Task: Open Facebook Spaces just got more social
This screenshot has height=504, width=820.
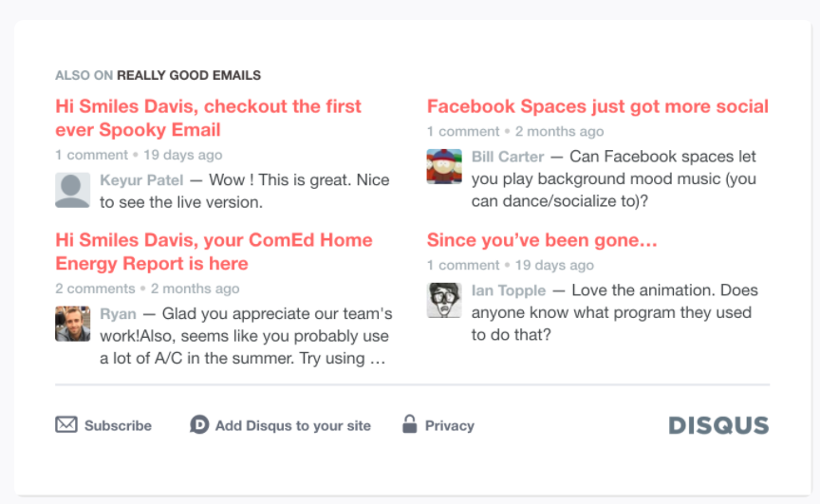Action: tap(598, 106)
